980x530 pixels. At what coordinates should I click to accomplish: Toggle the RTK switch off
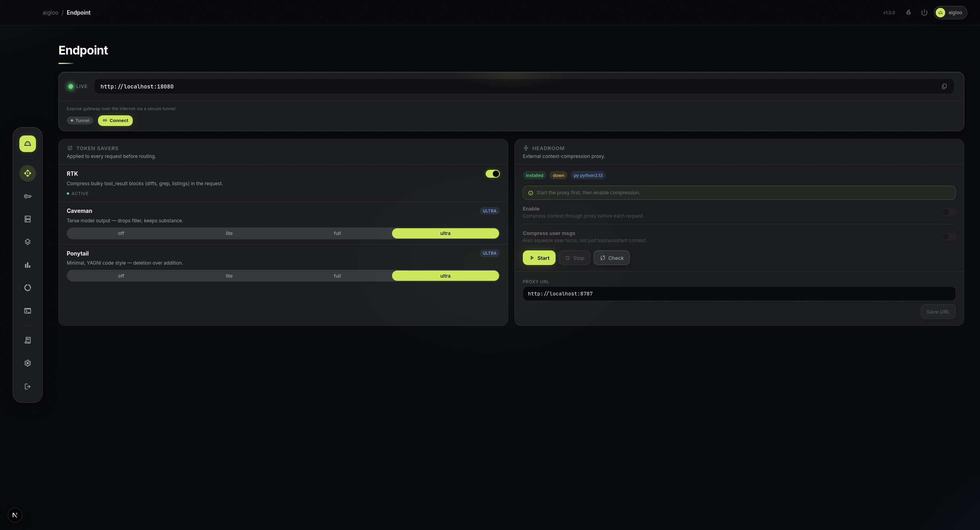click(x=492, y=174)
